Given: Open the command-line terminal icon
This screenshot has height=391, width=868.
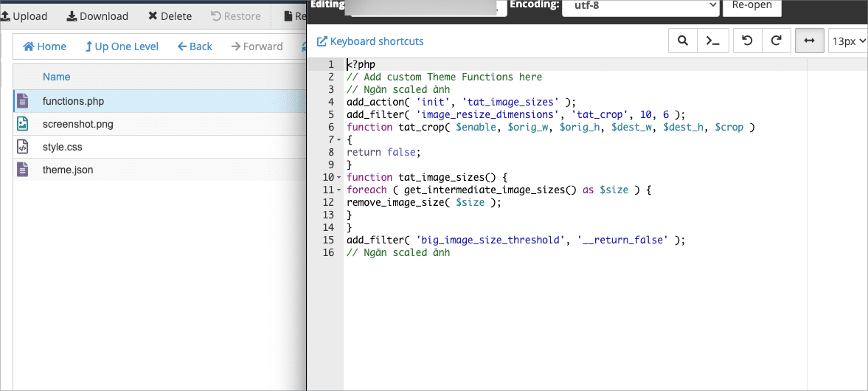Looking at the screenshot, I should coord(712,41).
